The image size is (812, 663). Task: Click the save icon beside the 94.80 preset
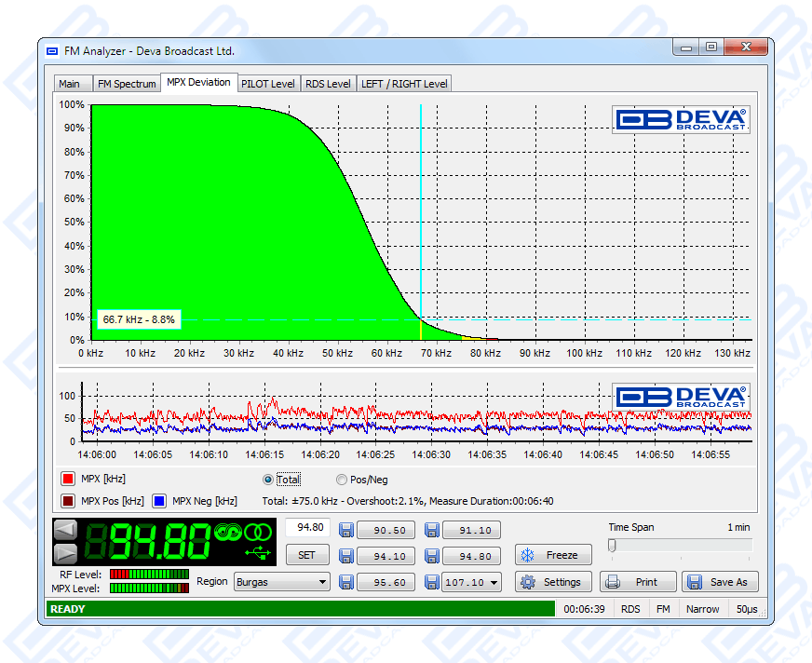pyautogui.click(x=432, y=557)
